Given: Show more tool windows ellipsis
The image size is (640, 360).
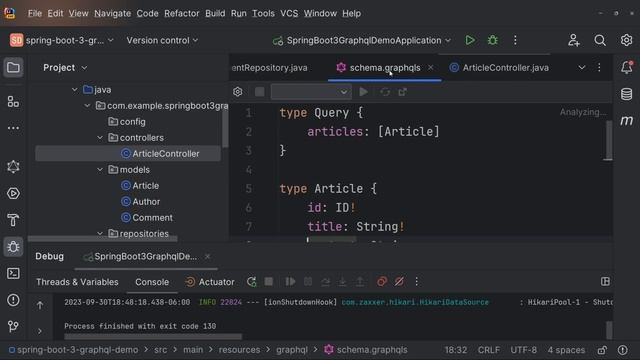Looking at the screenshot, I should coord(13,128).
